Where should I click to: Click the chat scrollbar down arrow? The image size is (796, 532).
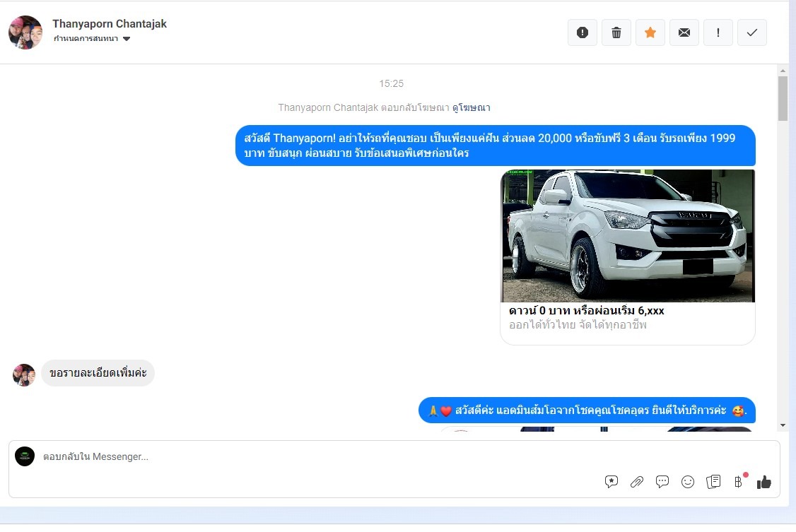(783, 425)
